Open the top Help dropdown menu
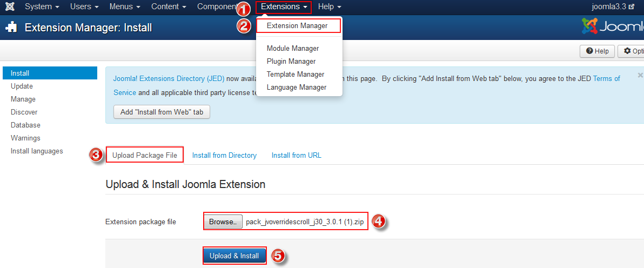Viewport: 644px width, 268px height. pyautogui.click(x=330, y=6)
